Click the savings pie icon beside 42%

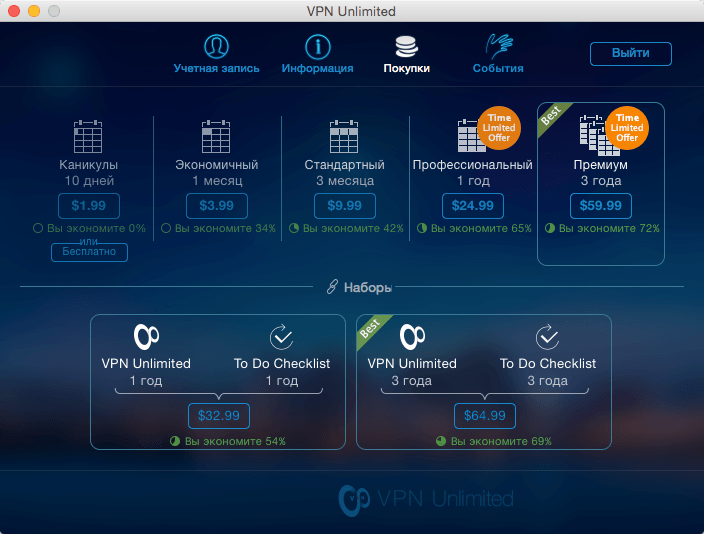294,228
